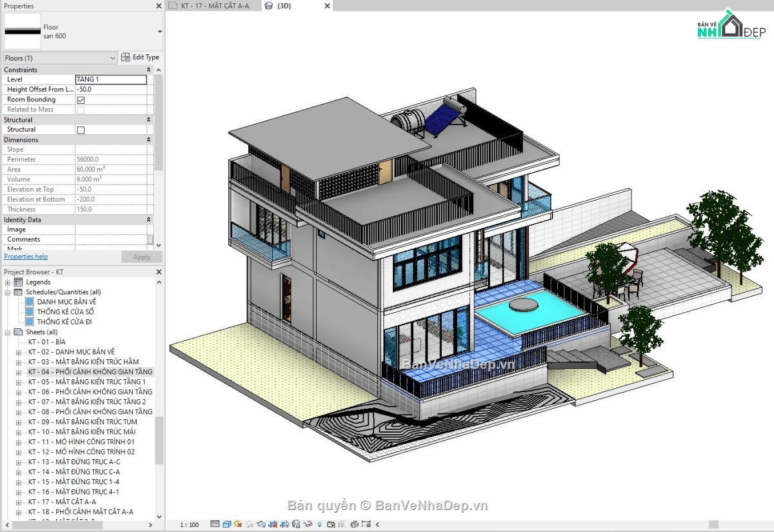Select sheet KT - 18 - PHỐI CẢNH MẶT CẮT A-A
The height and width of the screenshot is (532, 774).
coord(81,512)
